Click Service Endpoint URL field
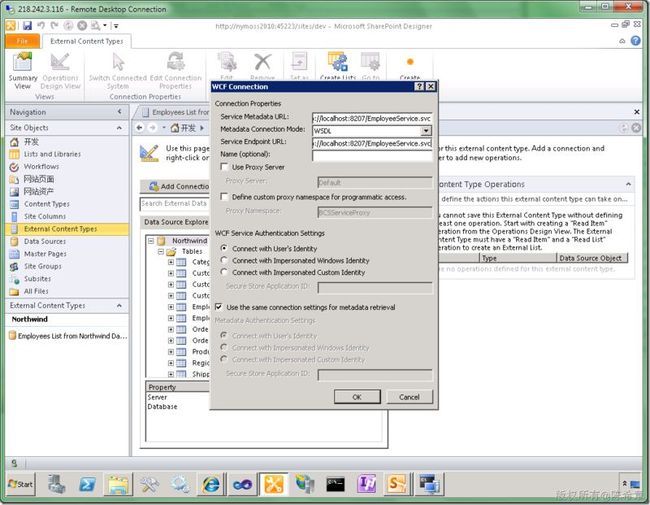650x505 pixels. click(x=372, y=143)
